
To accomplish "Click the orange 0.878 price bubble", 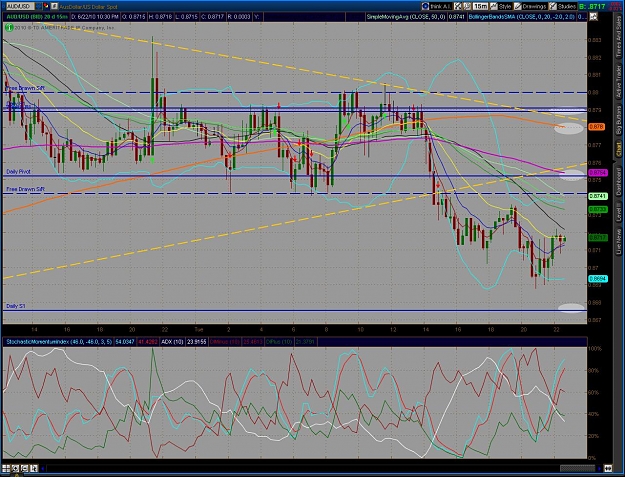I will pos(599,127).
